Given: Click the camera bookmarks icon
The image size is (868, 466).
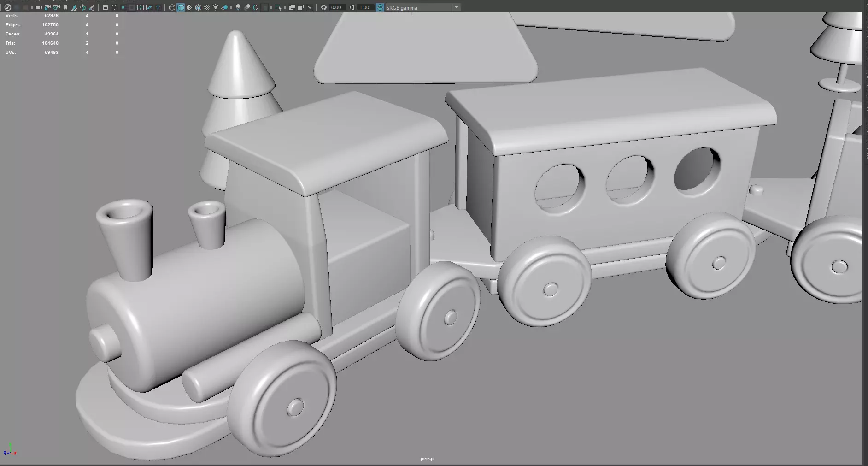Looking at the screenshot, I should point(65,7).
